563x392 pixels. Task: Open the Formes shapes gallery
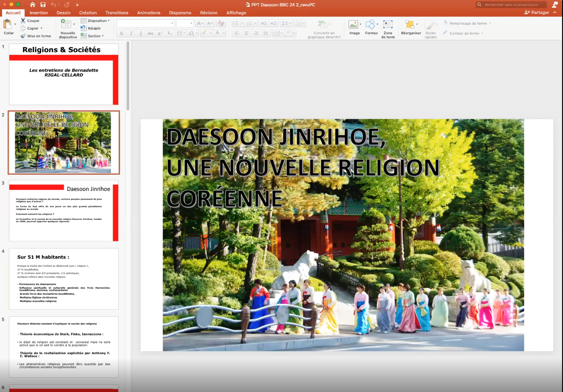click(x=371, y=25)
